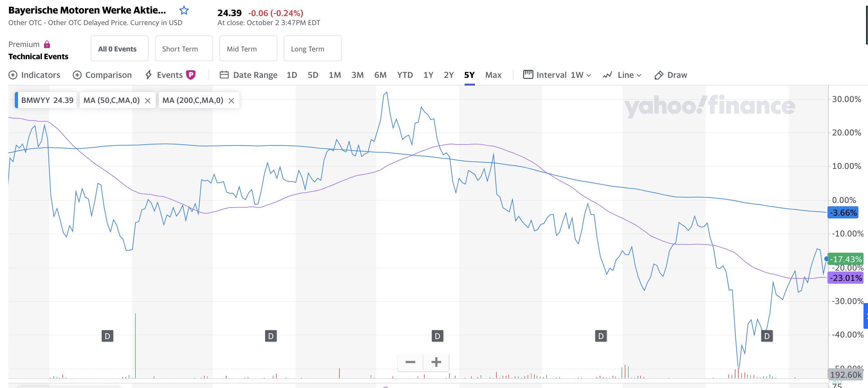
Task: Click the fourth dividend D marker
Action: [601, 336]
